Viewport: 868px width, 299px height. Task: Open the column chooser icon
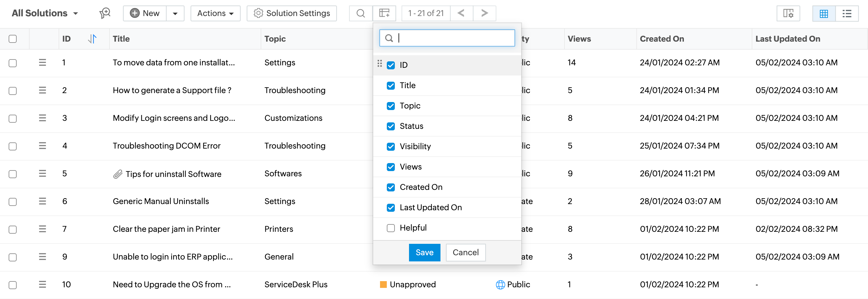(x=384, y=14)
